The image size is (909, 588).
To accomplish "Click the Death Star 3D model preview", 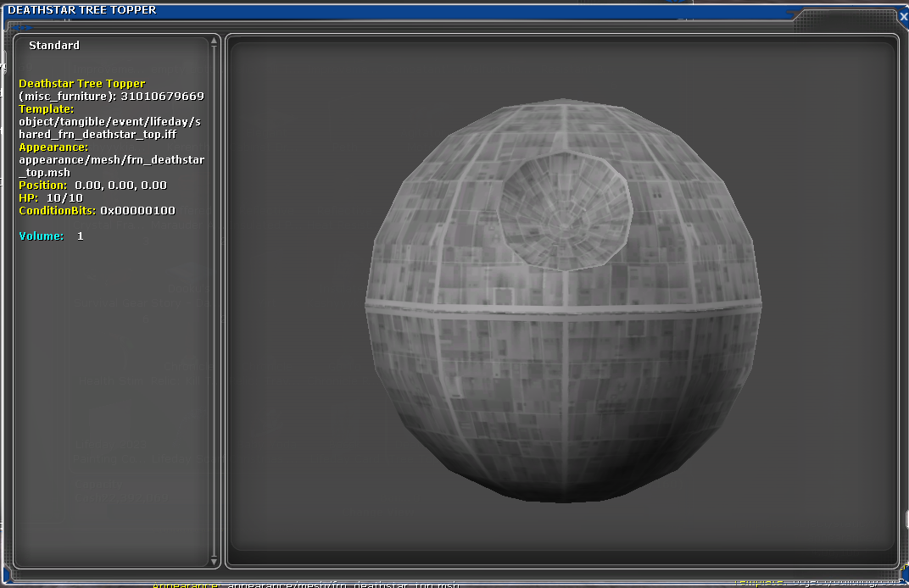I will [x=563, y=301].
